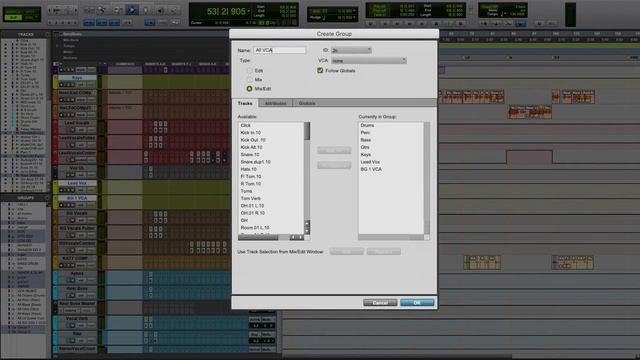The width and height of the screenshot is (640, 360).
Task: Select the Grabber hand tool
Action: click(x=146, y=10)
